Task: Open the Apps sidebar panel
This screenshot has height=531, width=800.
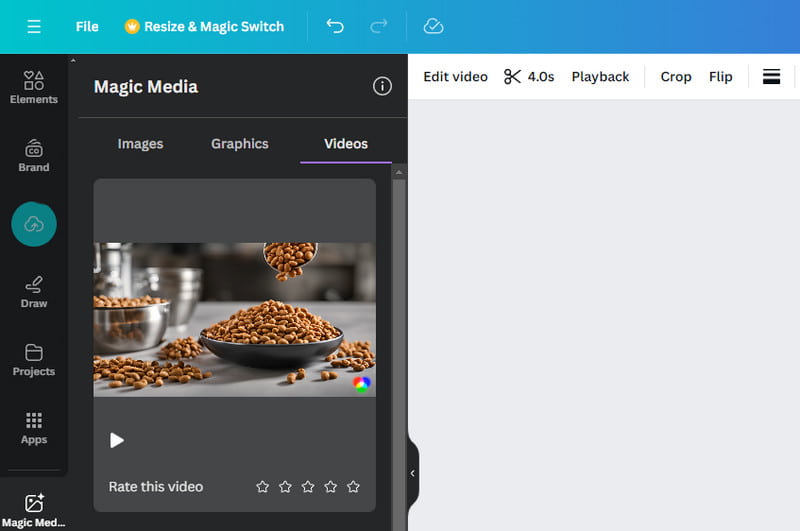Action: [x=34, y=428]
